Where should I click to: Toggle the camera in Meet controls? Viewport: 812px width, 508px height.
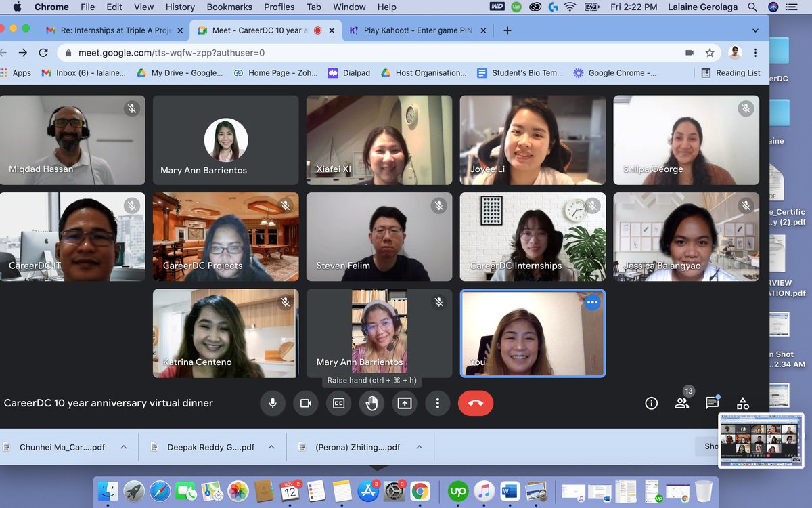coord(305,403)
